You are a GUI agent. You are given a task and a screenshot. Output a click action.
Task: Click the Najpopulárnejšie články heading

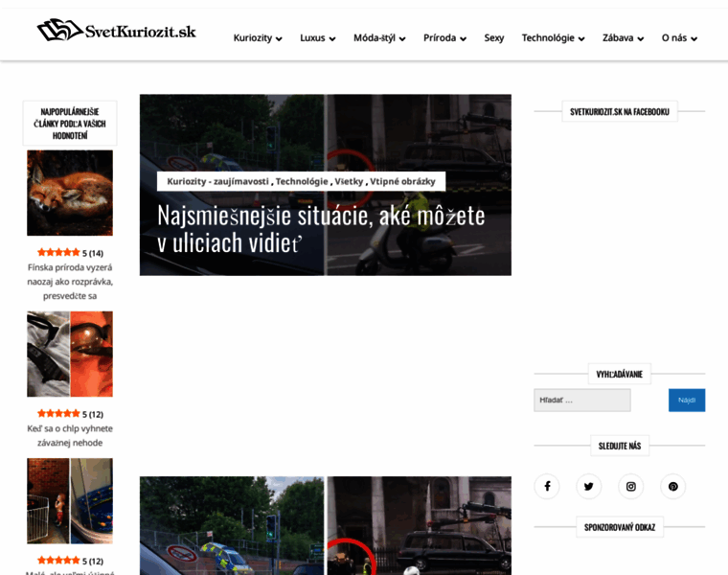tap(70, 124)
